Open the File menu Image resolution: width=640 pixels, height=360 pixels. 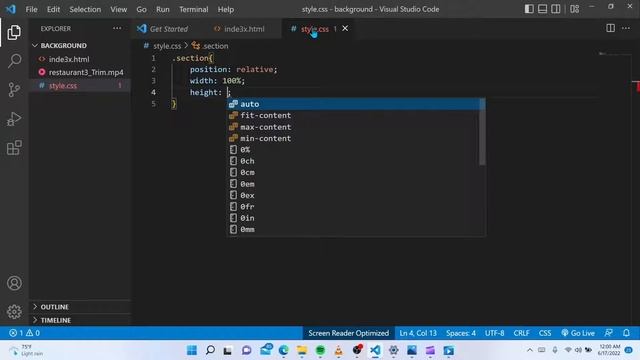click(x=31, y=9)
